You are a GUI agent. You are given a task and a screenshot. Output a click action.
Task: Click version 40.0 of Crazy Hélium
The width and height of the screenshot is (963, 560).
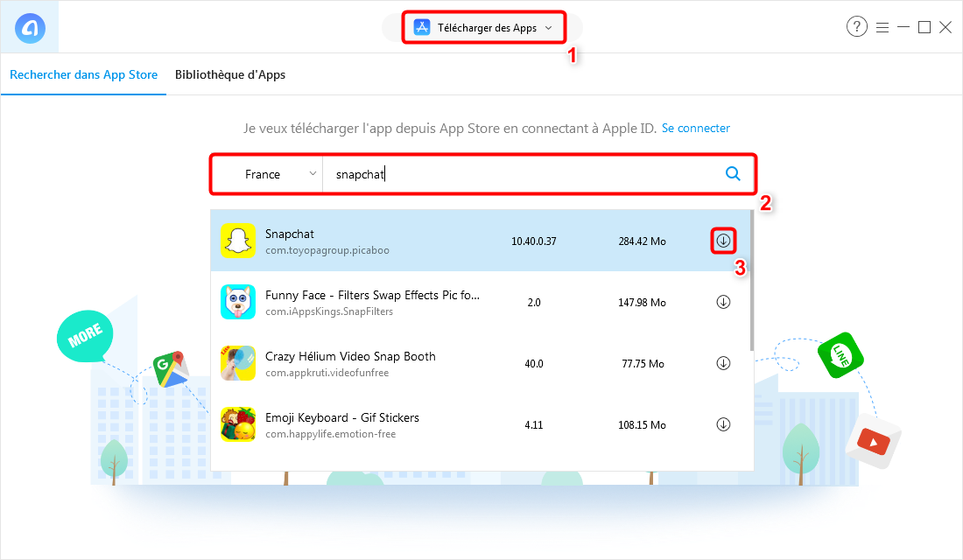[534, 364]
